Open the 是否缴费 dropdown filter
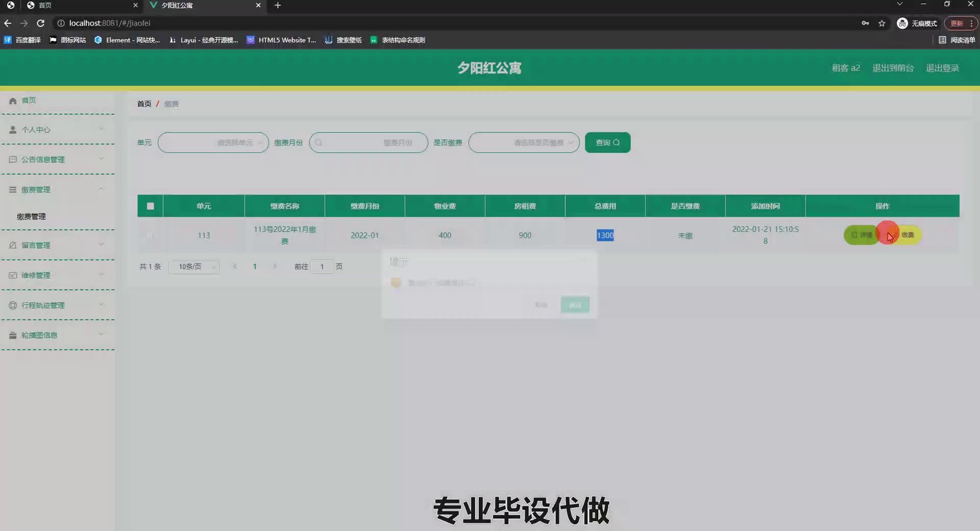 pyautogui.click(x=524, y=142)
